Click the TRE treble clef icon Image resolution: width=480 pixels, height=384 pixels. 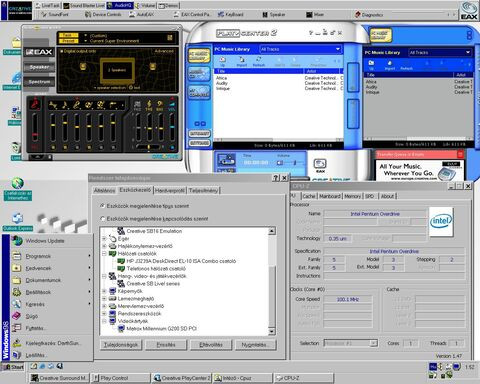pos(149,105)
